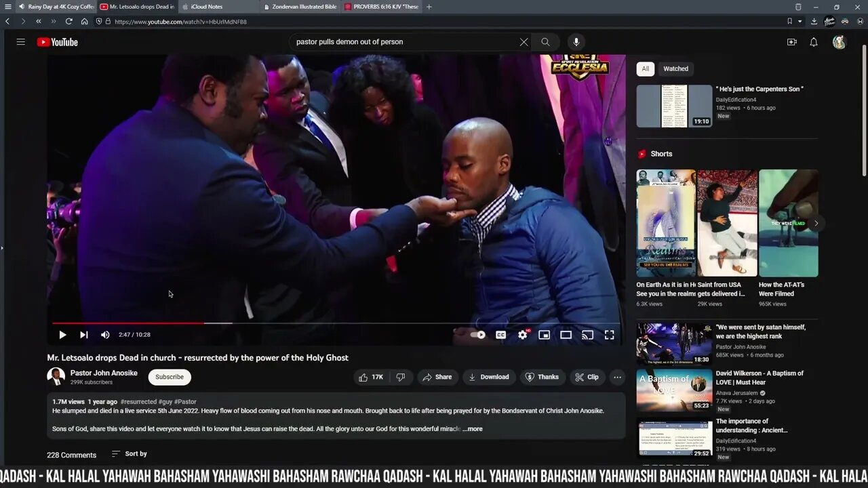
Task: Open the 'Saint from USA' Short
Action: [727, 223]
